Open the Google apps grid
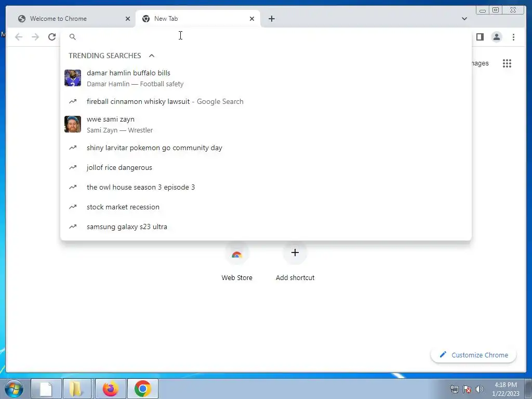Screen dimensions: 532x399 pos(507,63)
